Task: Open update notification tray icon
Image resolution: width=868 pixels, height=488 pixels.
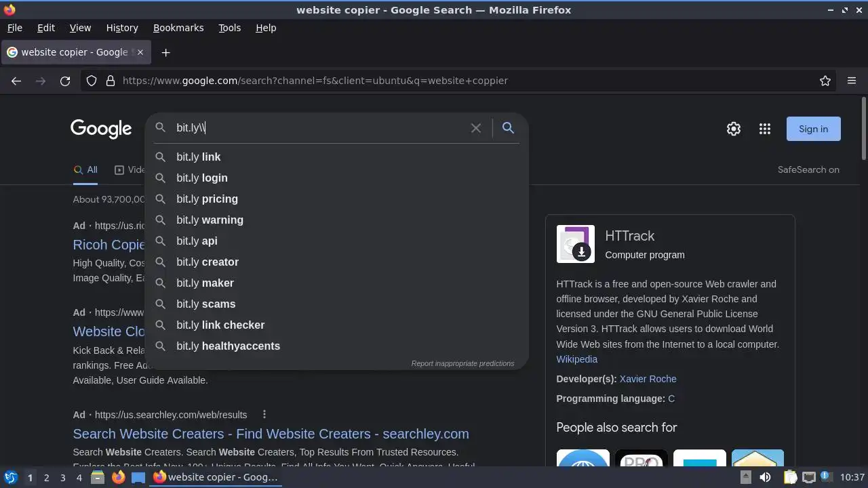Action: (827, 477)
